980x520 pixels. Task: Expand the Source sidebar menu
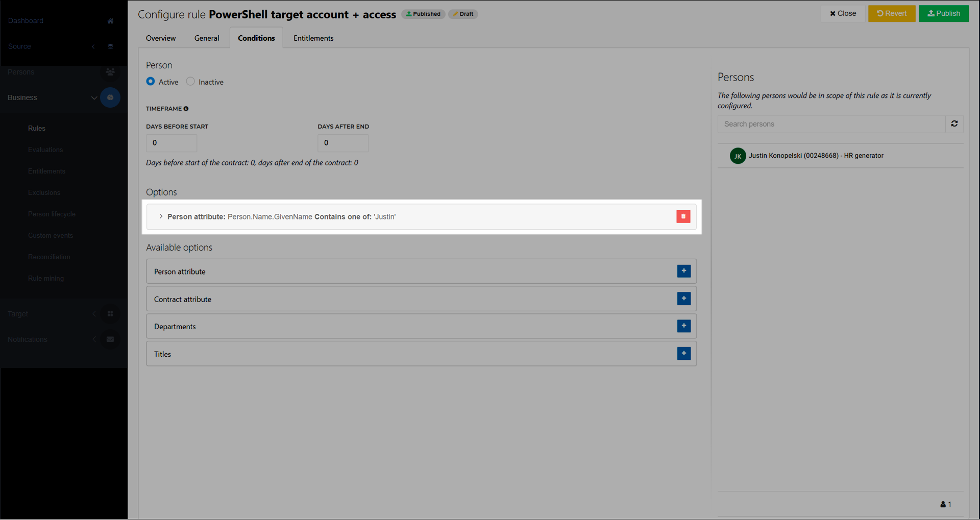[x=93, y=46]
